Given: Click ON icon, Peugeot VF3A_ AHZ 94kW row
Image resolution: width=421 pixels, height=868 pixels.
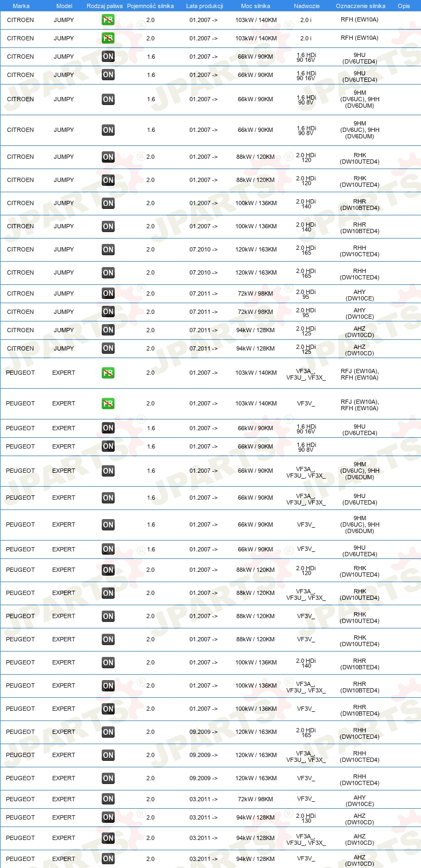Looking at the screenshot, I should click(108, 838).
